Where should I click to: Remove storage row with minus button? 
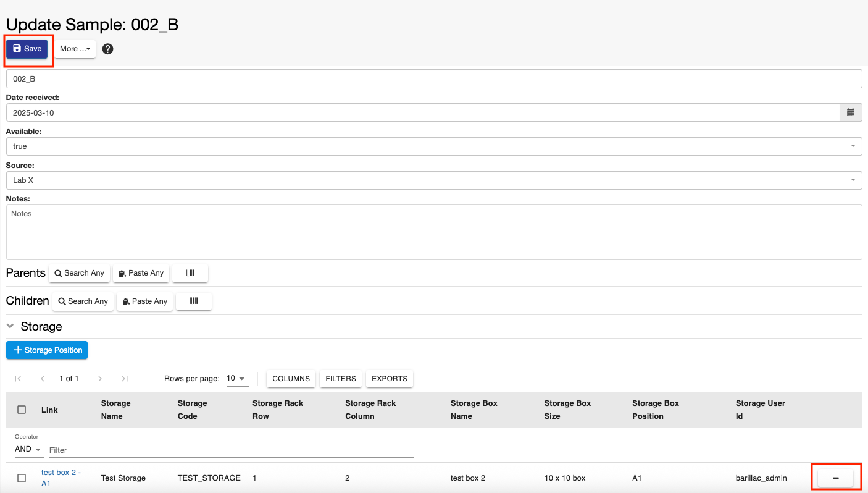click(835, 478)
